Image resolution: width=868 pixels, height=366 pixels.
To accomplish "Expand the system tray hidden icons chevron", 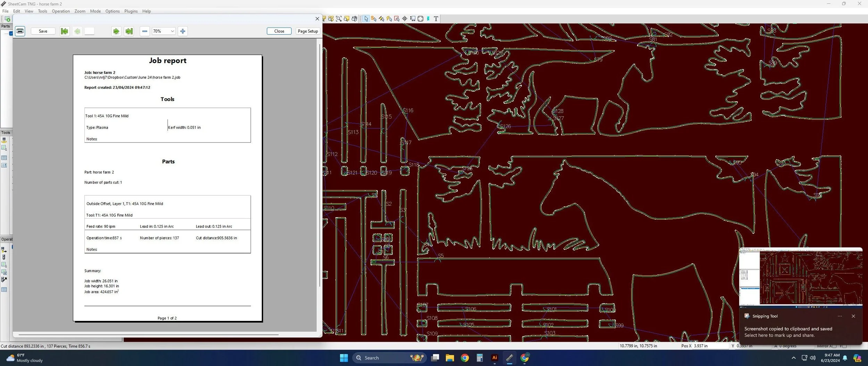I will 793,358.
